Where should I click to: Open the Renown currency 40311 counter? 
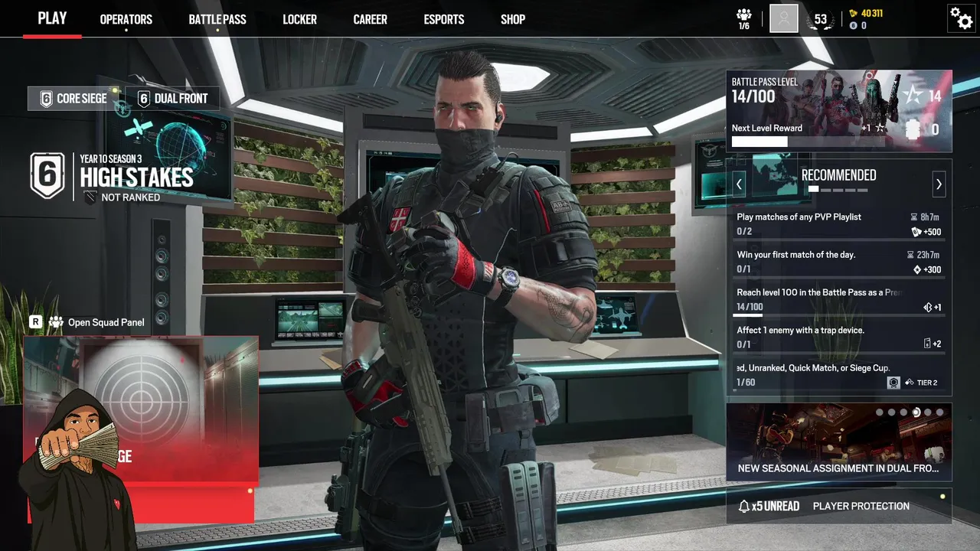pos(866,13)
